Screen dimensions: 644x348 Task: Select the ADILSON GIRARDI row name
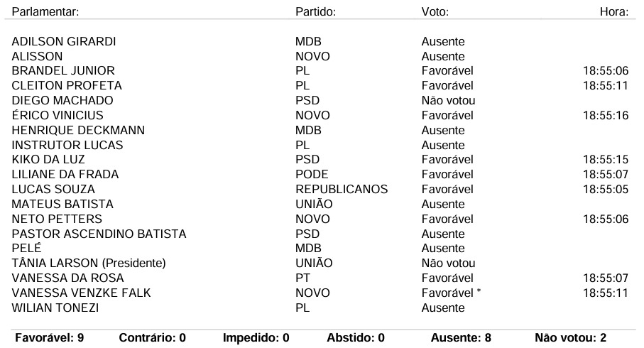point(64,41)
